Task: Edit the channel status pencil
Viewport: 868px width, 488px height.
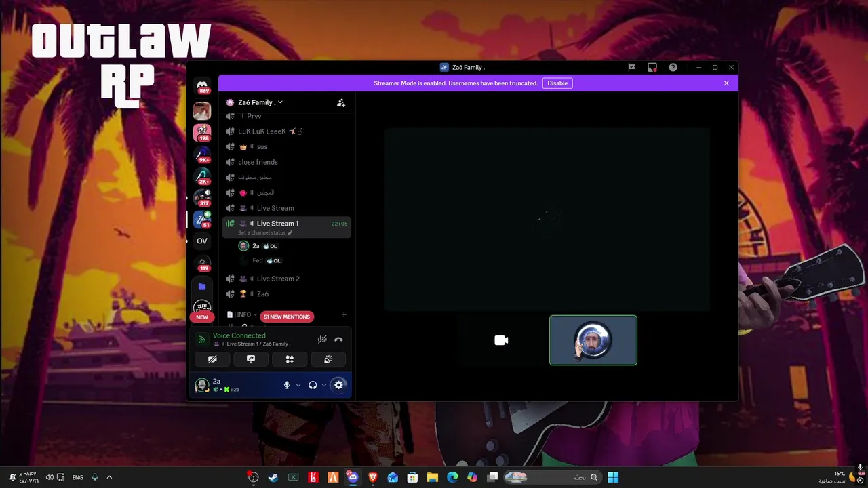Action: tap(290, 232)
